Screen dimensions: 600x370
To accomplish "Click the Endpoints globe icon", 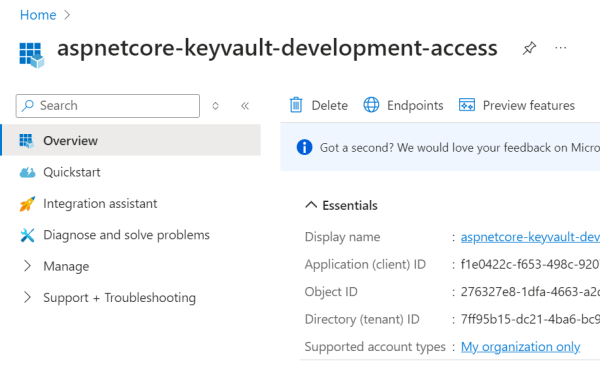I will [x=371, y=105].
